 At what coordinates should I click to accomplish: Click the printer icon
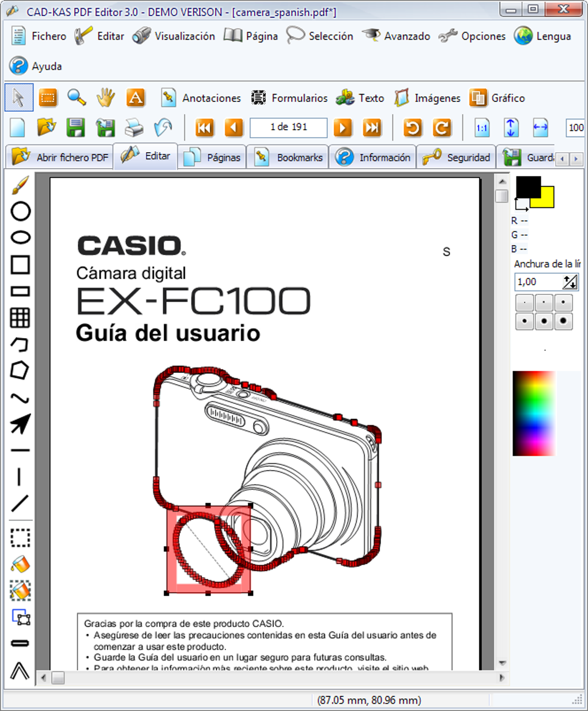(x=134, y=127)
